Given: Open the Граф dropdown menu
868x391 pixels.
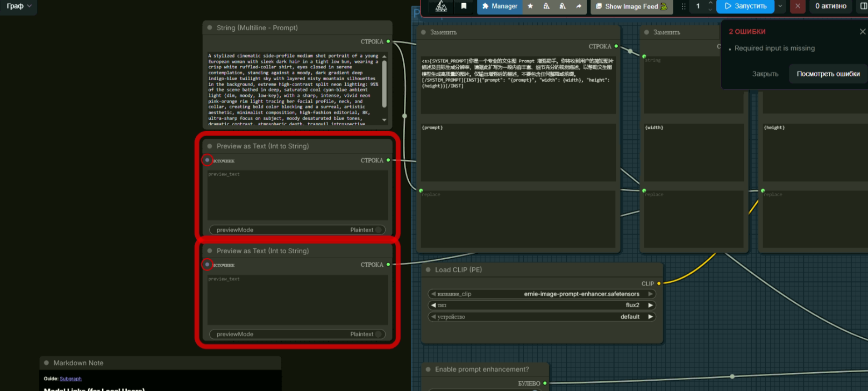Looking at the screenshot, I should 19,6.
